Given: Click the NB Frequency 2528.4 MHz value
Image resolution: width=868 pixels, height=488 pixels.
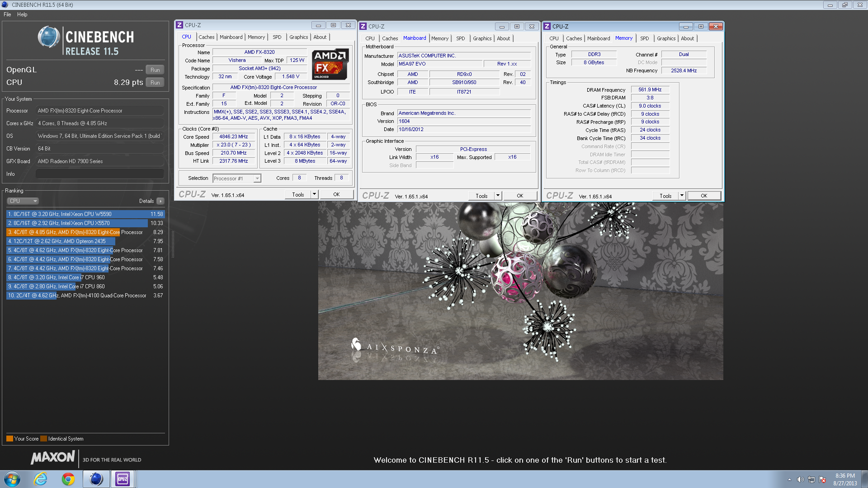Looking at the screenshot, I should point(684,70).
